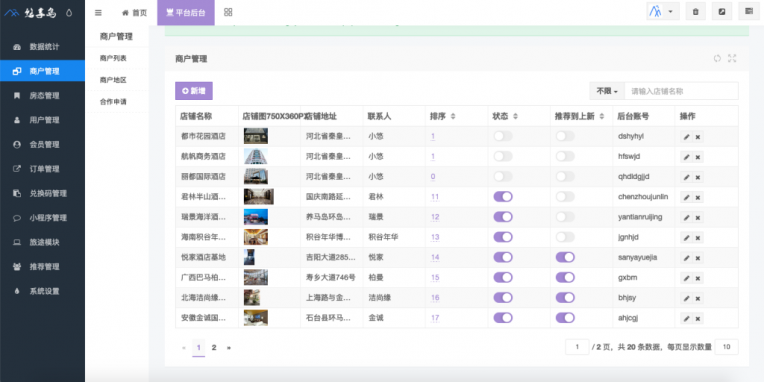The width and height of the screenshot is (764, 382).
Task: Edit the 都市花园酒店 row
Action: tap(687, 137)
